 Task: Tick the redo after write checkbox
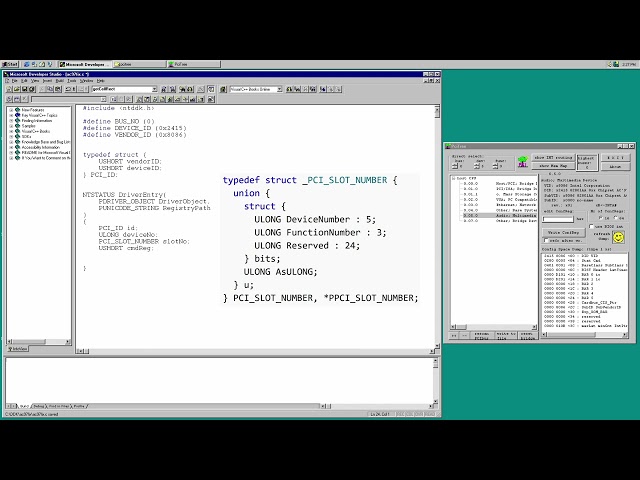coord(546,240)
